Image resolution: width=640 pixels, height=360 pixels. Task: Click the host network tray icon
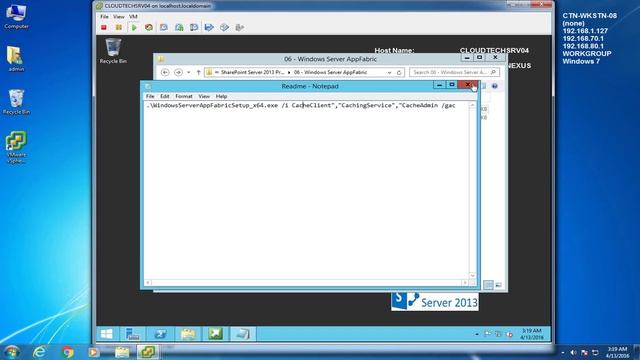point(595,353)
